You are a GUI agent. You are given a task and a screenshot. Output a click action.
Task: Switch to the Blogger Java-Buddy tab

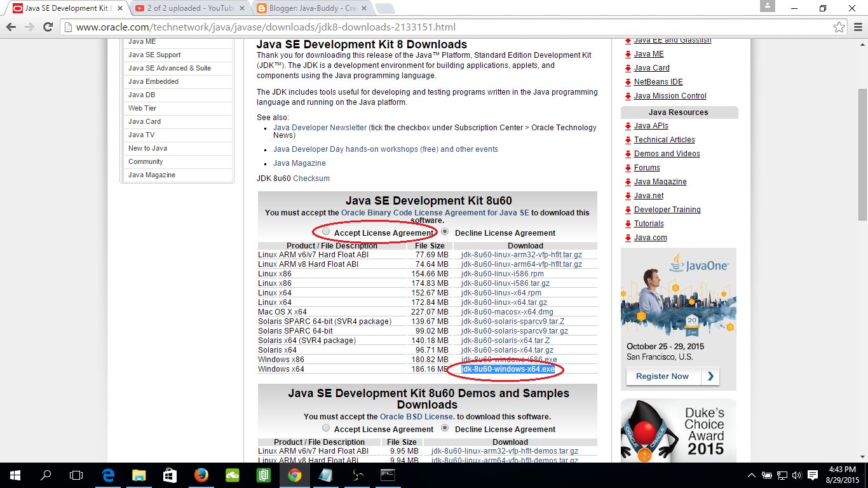(x=311, y=8)
